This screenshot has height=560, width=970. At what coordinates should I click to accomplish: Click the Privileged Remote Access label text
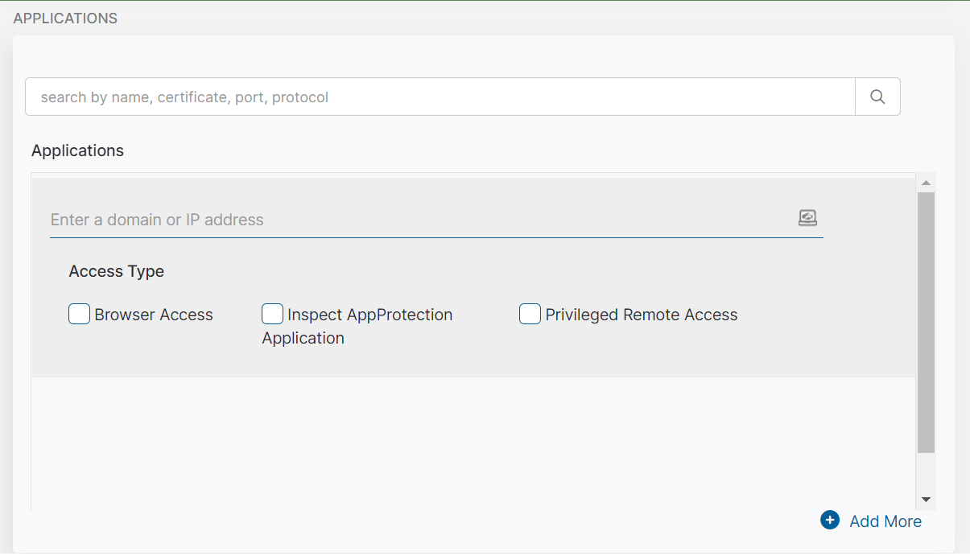coord(642,315)
